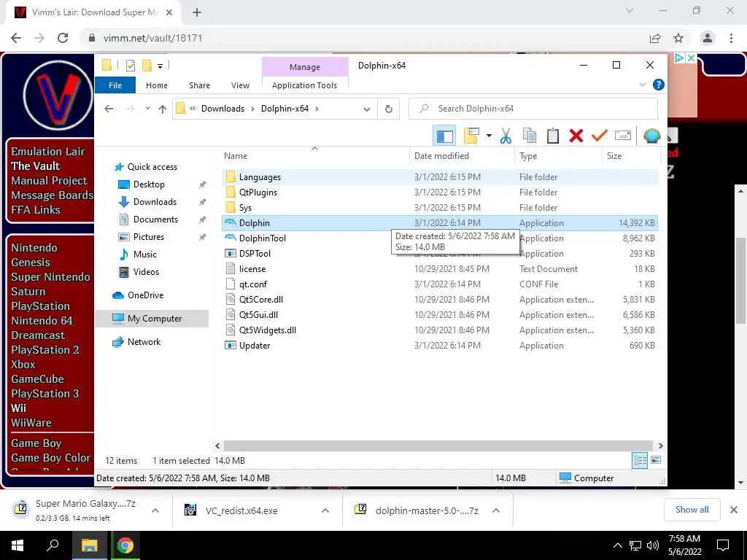Click the Paste clipboard icon in Explorer toolbar
Viewport: 747px width, 560px height.
point(553,136)
